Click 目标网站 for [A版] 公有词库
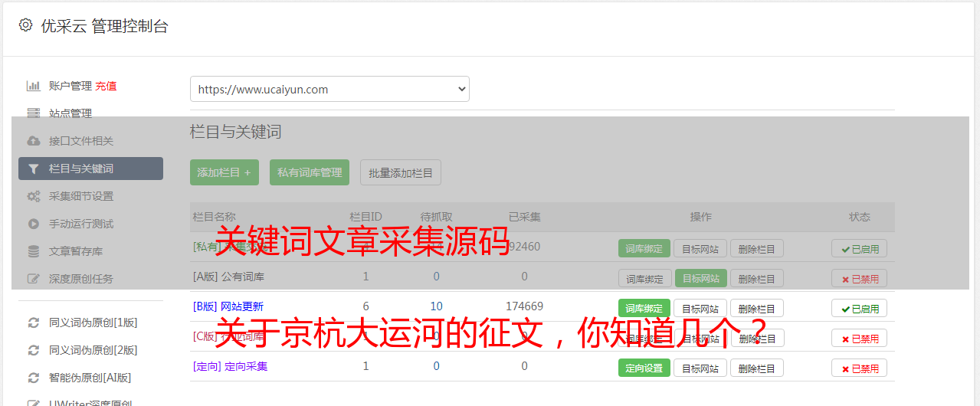The image size is (980, 406). coord(700,278)
